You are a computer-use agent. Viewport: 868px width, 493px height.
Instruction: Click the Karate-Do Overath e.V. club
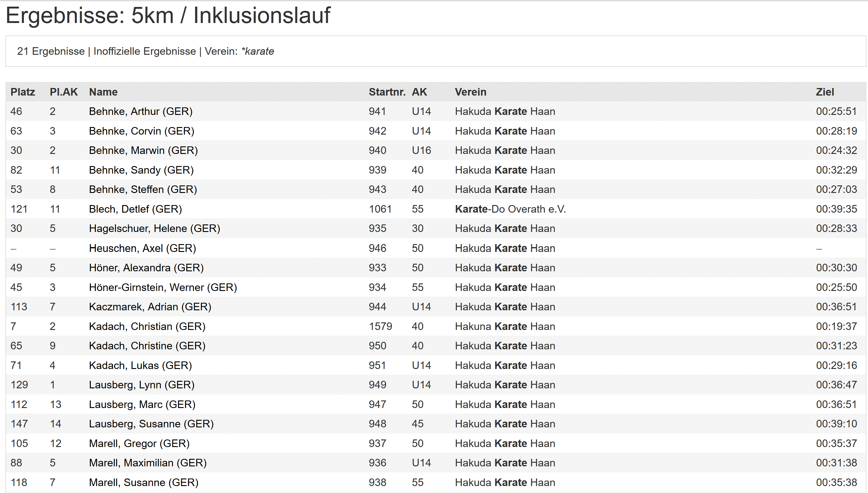coord(510,209)
